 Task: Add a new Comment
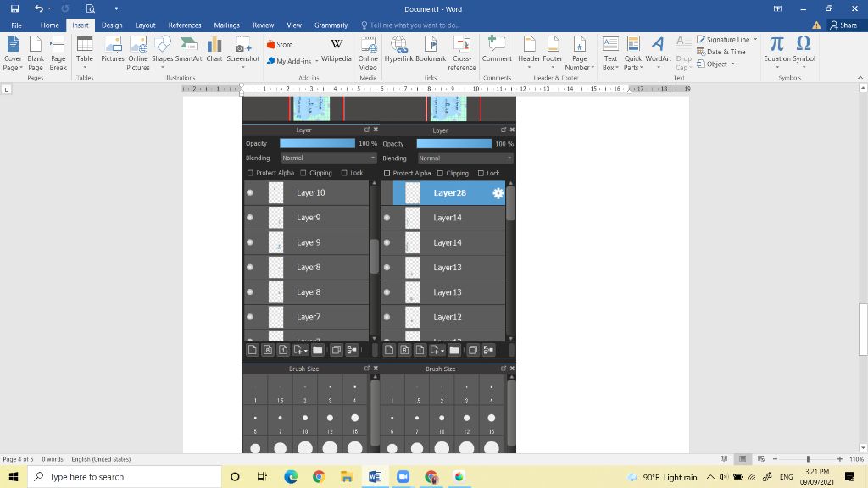pos(497,48)
